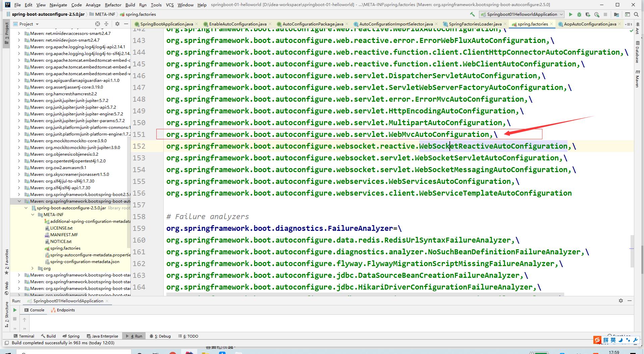Open the Database tool window
The width and height of the screenshot is (644, 354).
pos(637,52)
